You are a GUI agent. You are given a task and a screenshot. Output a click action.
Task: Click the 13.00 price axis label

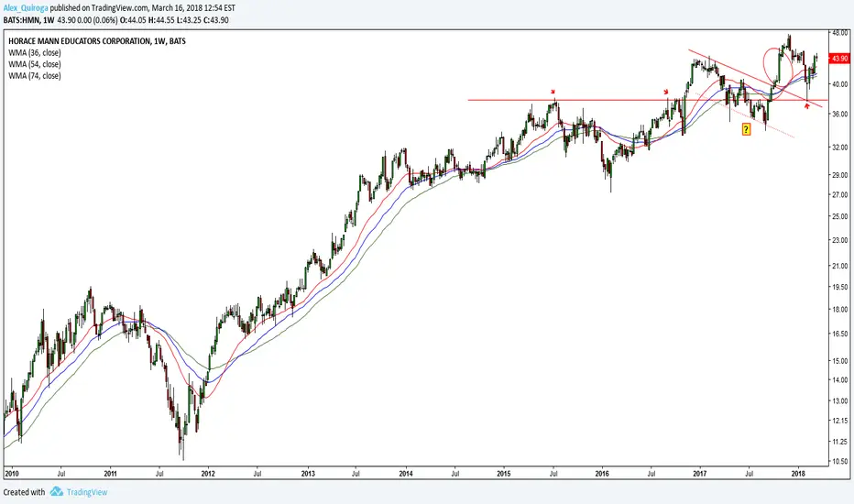[840, 401]
